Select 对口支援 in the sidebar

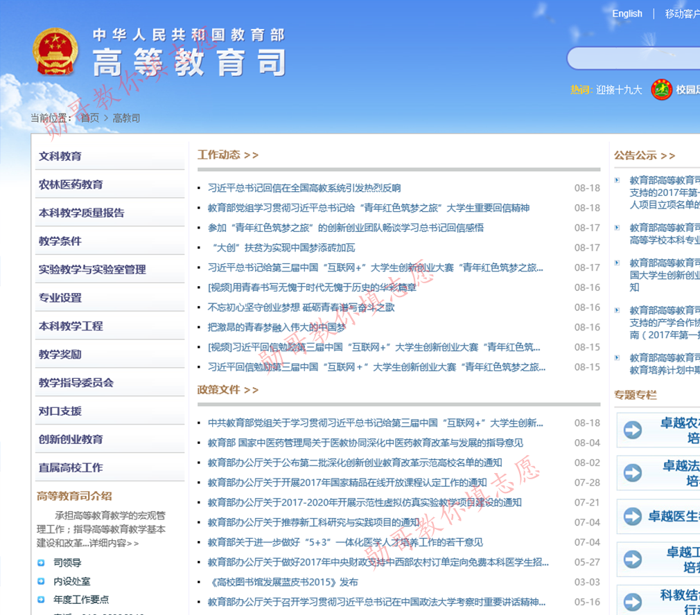pos(60,411)
